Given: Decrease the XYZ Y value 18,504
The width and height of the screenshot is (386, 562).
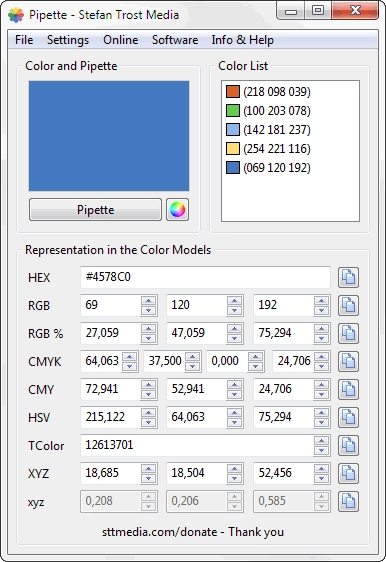Looking at the screenshot, I should 234,478.
